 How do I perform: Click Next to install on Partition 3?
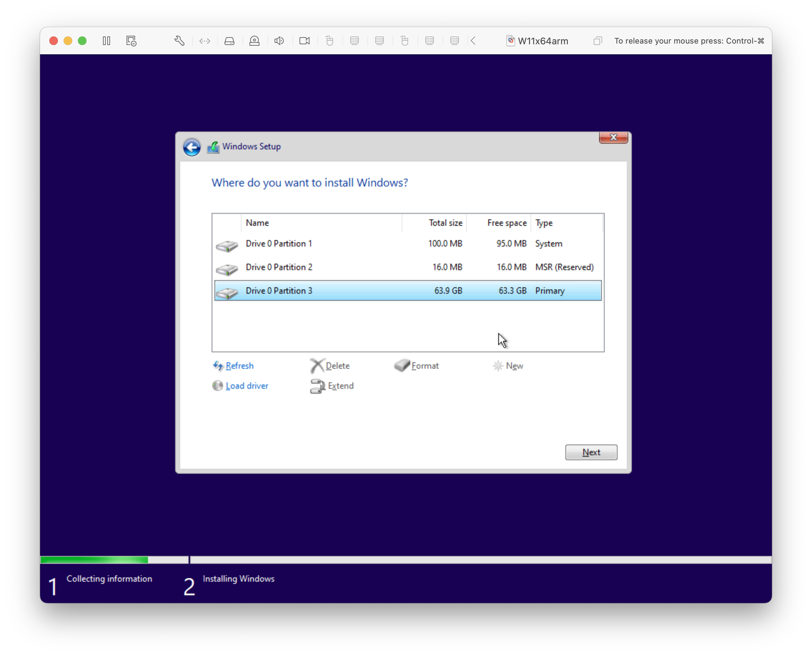(591, 452)
